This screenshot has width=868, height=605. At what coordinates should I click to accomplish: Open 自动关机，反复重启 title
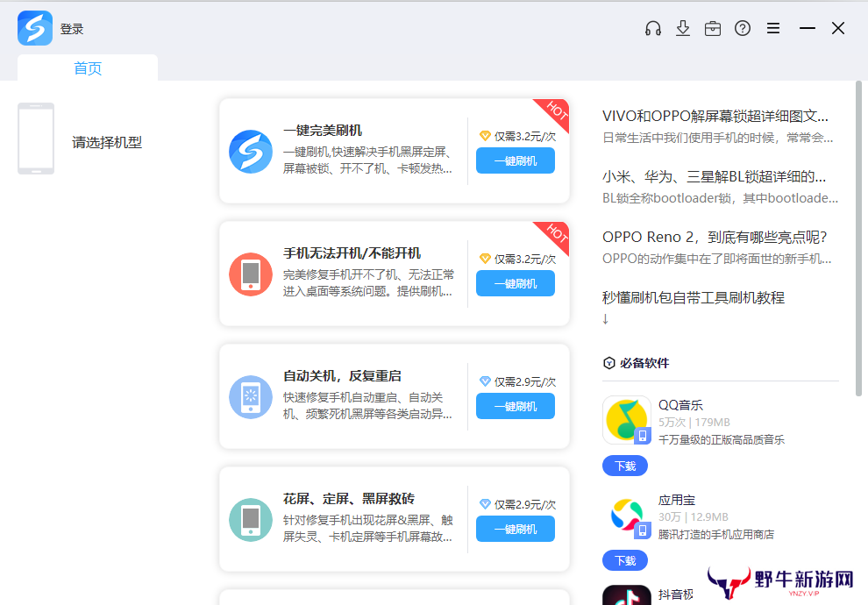point(342,376)
